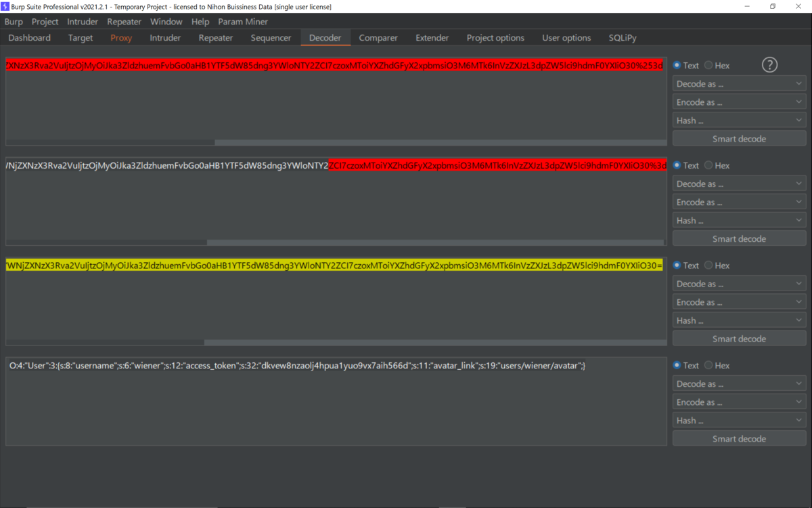Maximize the Burp Suite window
Screen dimensions: 812x508
point(773,6)
